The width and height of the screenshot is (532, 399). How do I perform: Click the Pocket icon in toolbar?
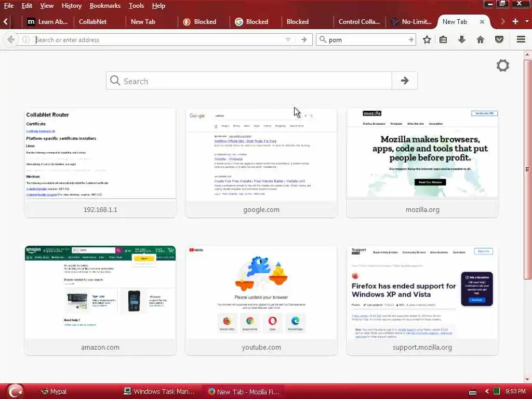(x=499, y=39)
